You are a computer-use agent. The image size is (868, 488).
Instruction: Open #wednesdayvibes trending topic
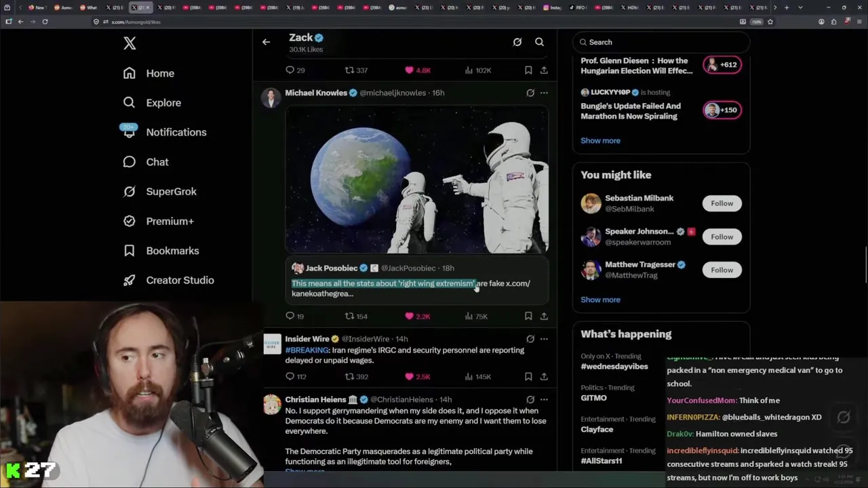coord(614,366)
